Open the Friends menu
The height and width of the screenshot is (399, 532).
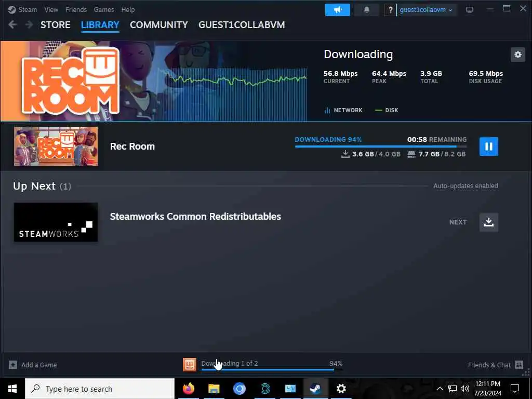coord(76,9)
